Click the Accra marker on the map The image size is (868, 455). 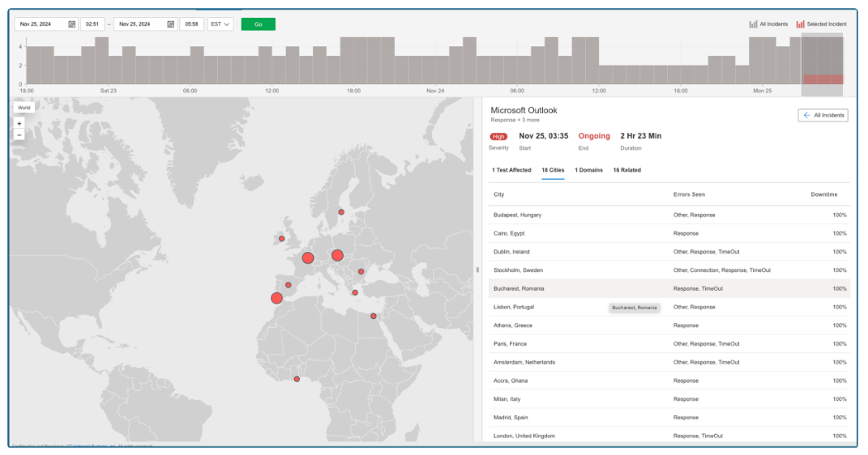[x=297, y=379]
